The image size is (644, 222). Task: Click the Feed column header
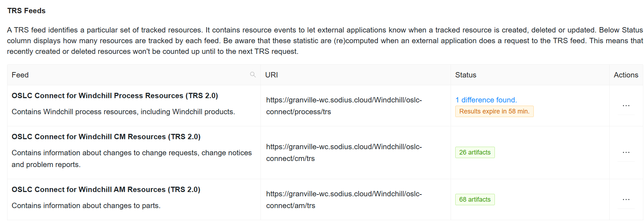134,75
